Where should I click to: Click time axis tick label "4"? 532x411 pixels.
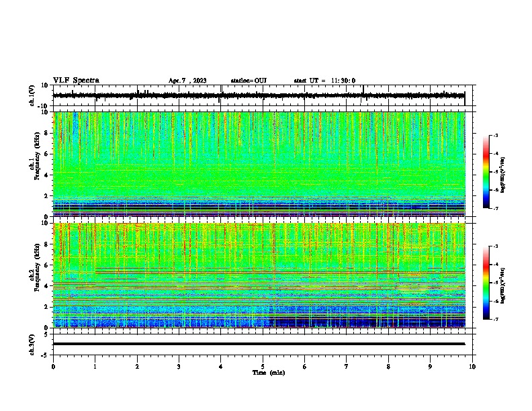point(221,367)
